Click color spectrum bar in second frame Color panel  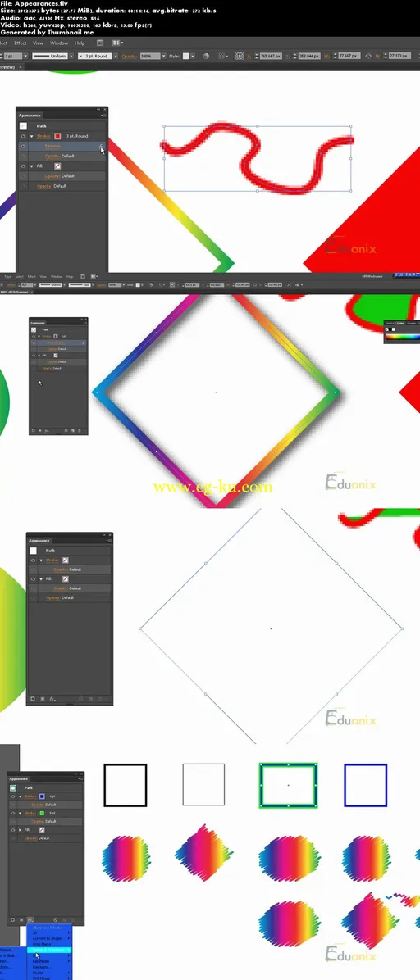[x=403, y=337]
